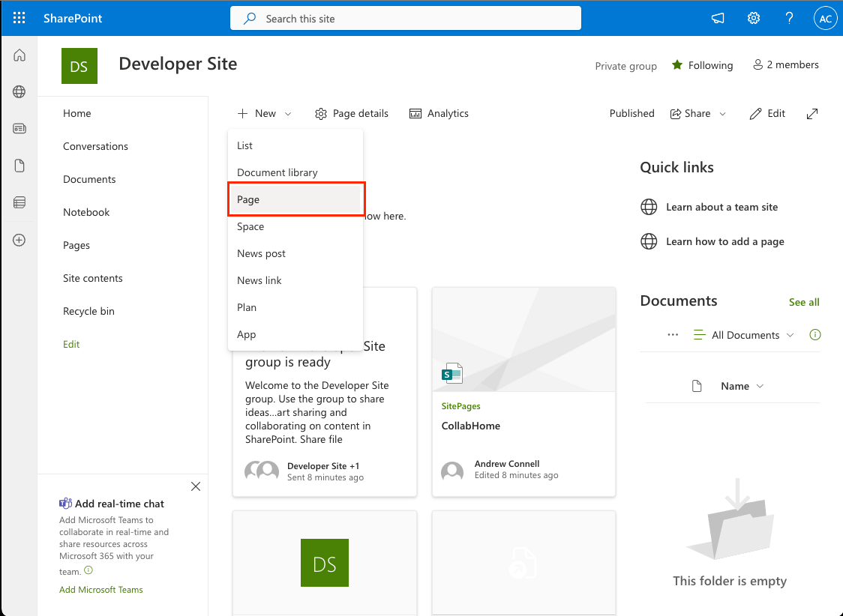Open the CollabHome page card
843x616 pixels.
coord(523,392)
